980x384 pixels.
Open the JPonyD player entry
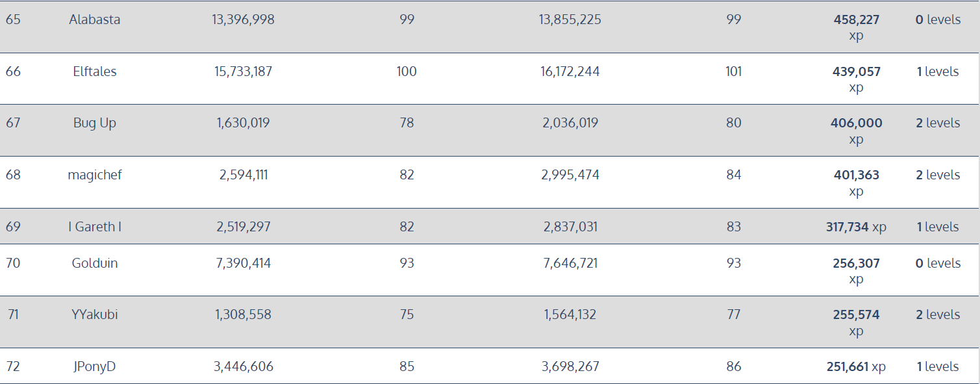[x=95, y=366]
